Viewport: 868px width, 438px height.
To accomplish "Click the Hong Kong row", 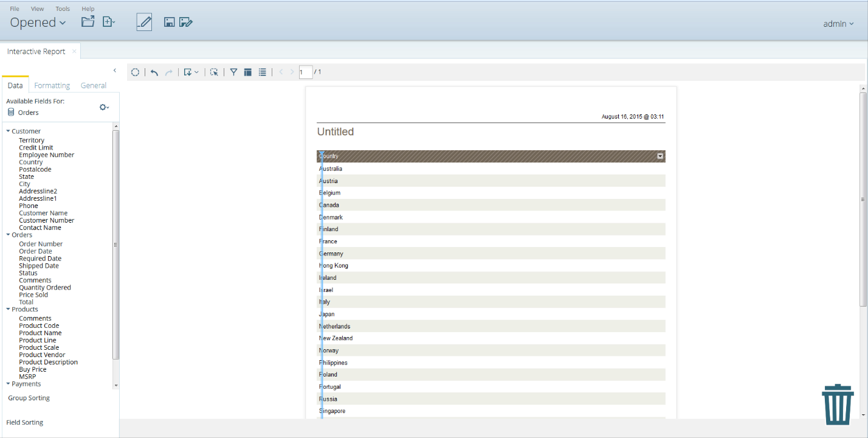I will (x=491, y=266).
